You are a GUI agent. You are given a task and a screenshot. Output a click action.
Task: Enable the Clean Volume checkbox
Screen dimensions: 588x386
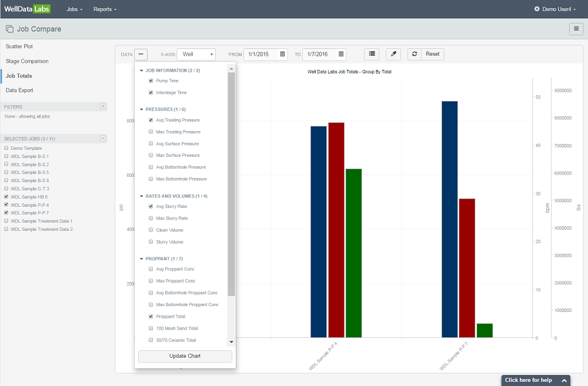(x=151, y=230)
